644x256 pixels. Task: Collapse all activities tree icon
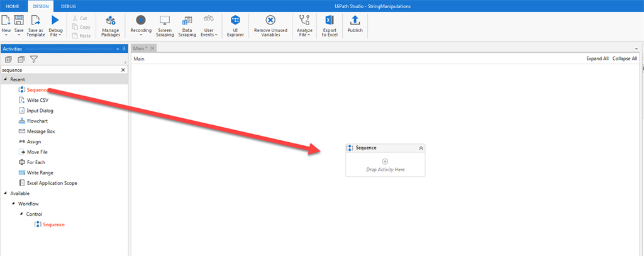coord(21,60)
